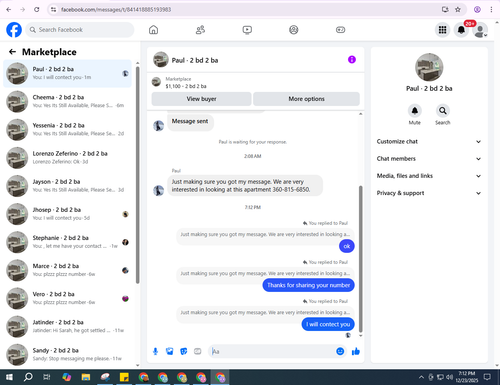Image resolution: width=500 pixels, height=385 pixels.
Task: Choose a GIF with the GIF icon
Action: (x=198, y=351)
